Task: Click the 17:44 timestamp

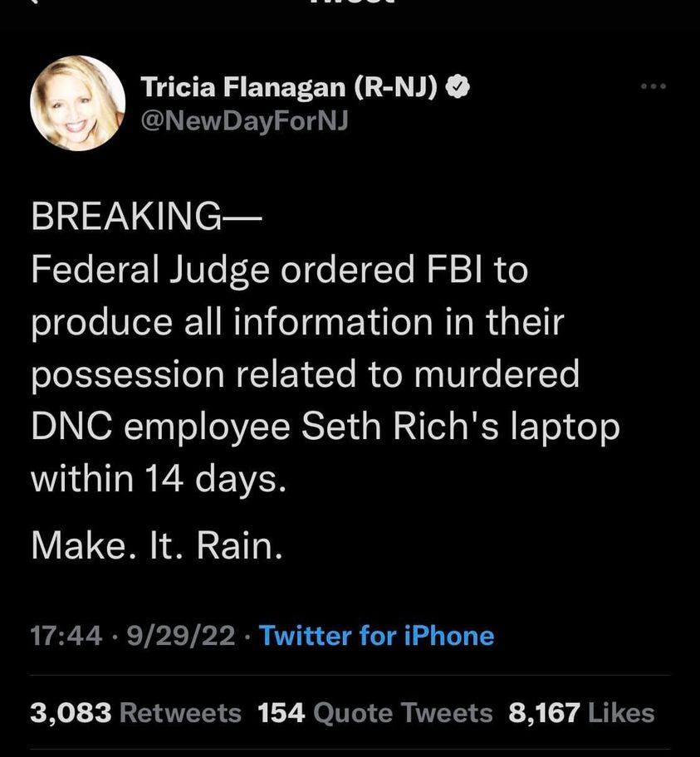Action: [66, 637]
